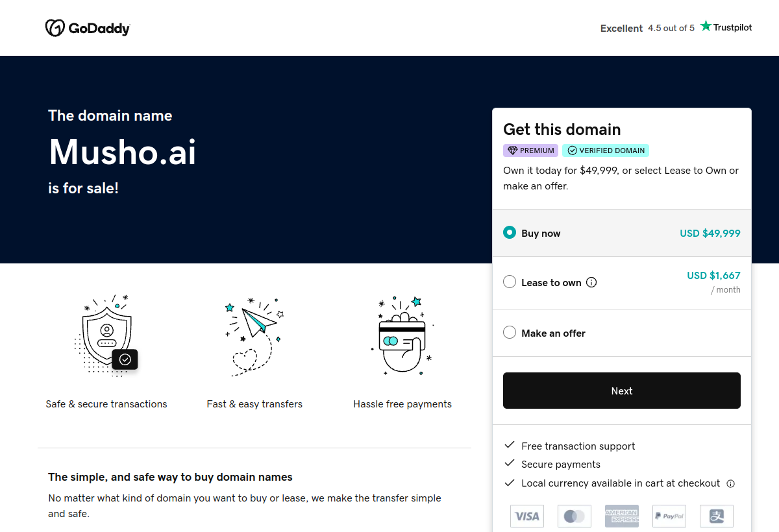Click the PayPal icon
The height and width of the screenshot is (532, 779).
tap(669, 516)
